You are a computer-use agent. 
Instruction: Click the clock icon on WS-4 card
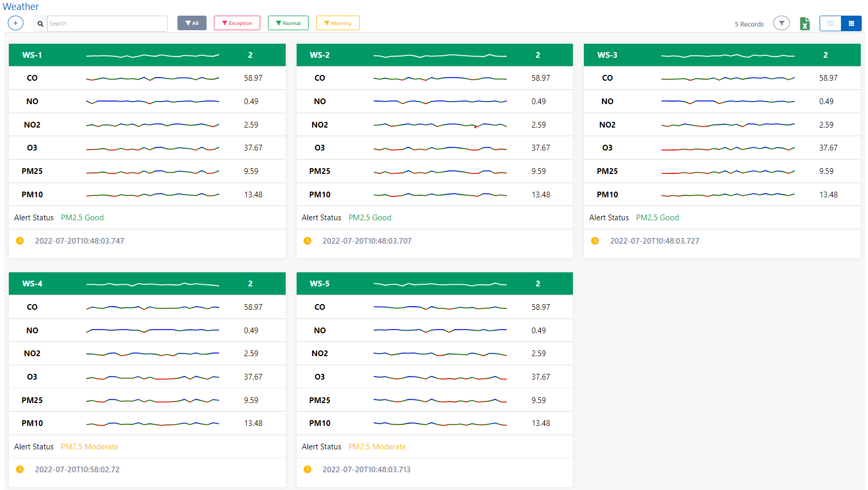[20, 470]
